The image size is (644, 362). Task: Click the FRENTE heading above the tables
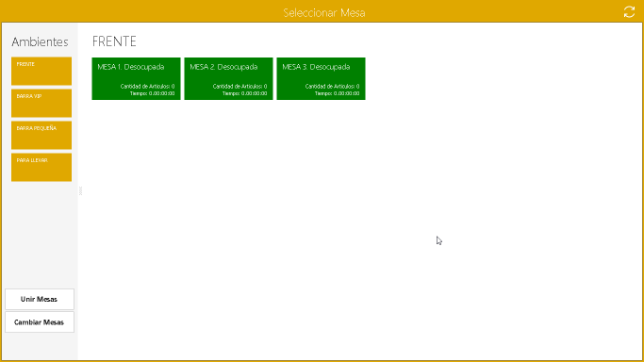pos(114,41)
